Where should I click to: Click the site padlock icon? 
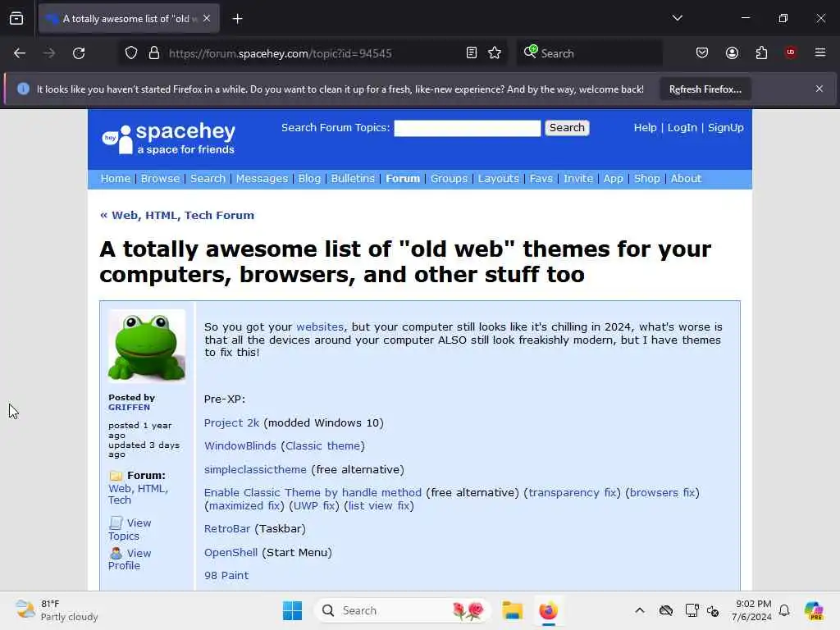(x=154, y=53)
